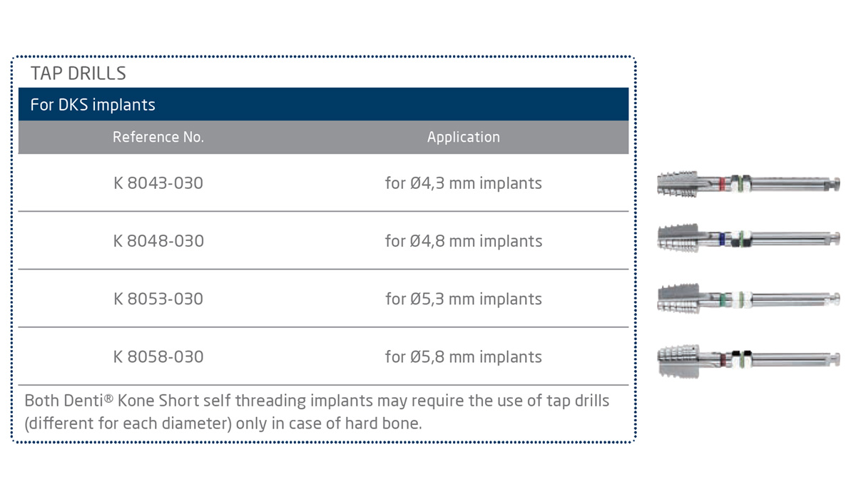Screen dimensions: 856x504
Task: Select reference number K 8053-030
Action: coord(158,299)
